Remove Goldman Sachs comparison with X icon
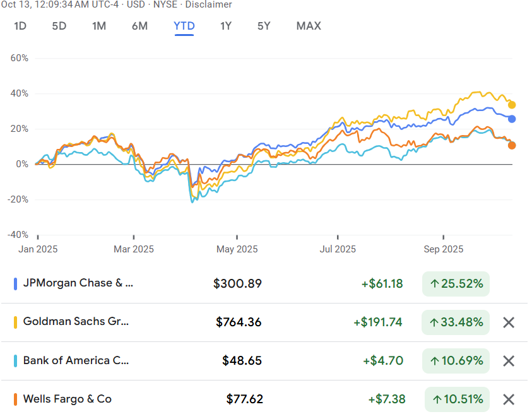Viewport: 532px width, 419px height. pos(509,322)
